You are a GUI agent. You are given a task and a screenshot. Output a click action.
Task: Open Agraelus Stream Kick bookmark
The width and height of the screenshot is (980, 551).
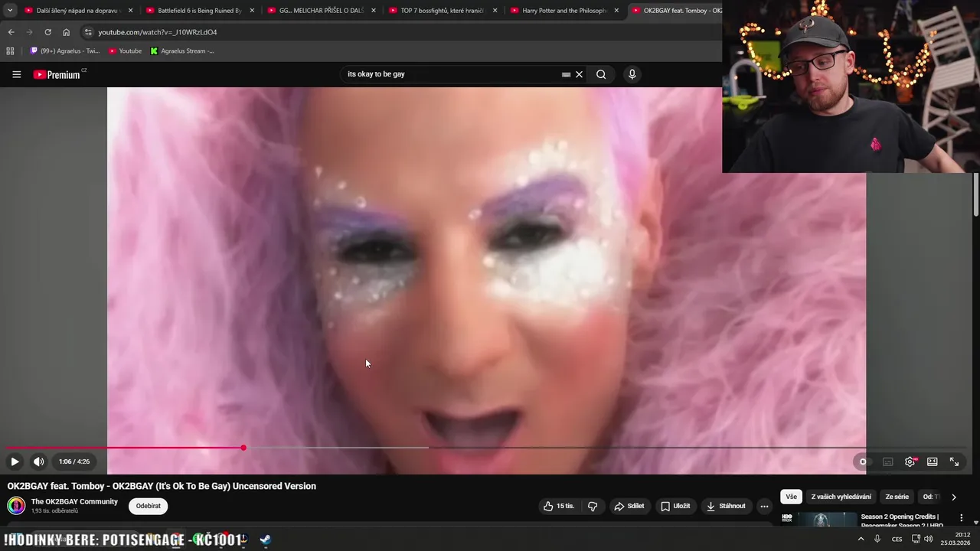[182, 51]
